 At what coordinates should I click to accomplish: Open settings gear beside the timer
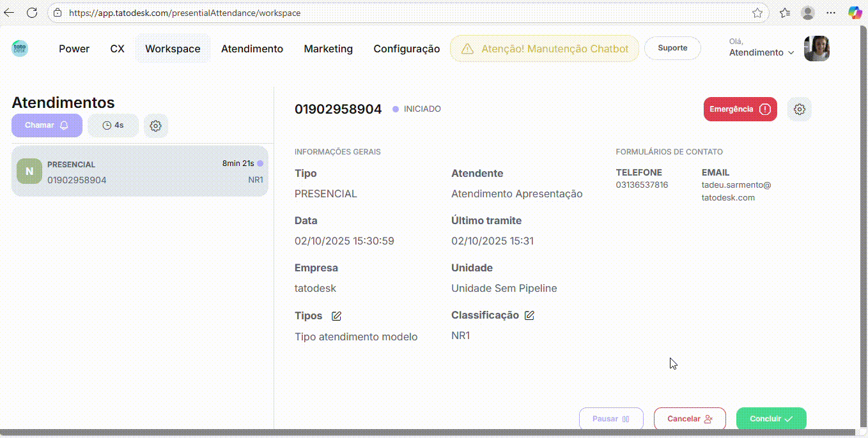coord(155,126)
